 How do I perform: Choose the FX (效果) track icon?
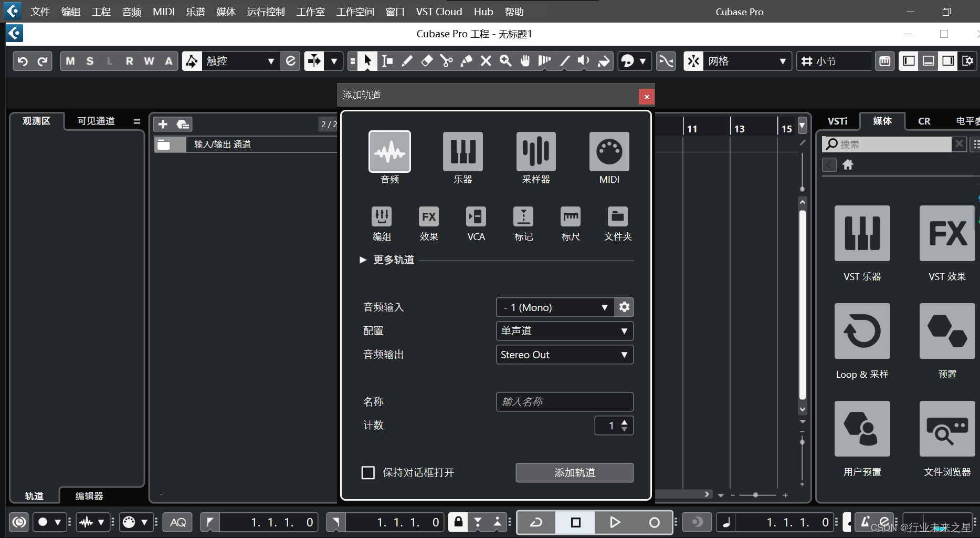point(429,216)
